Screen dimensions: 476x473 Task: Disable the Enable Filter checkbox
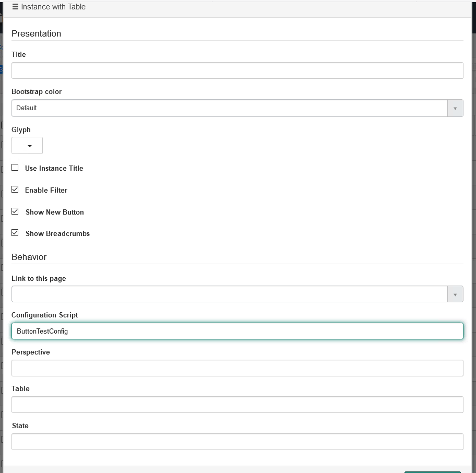coord(15,189)
